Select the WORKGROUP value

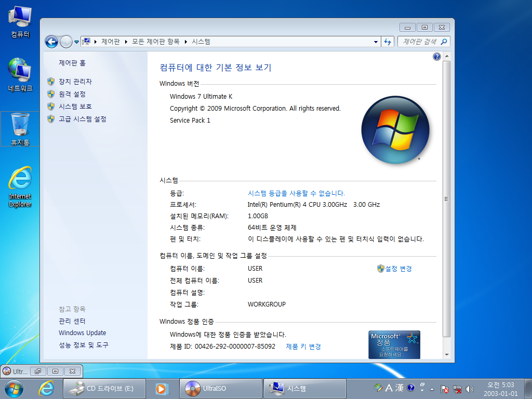(267, 304)
